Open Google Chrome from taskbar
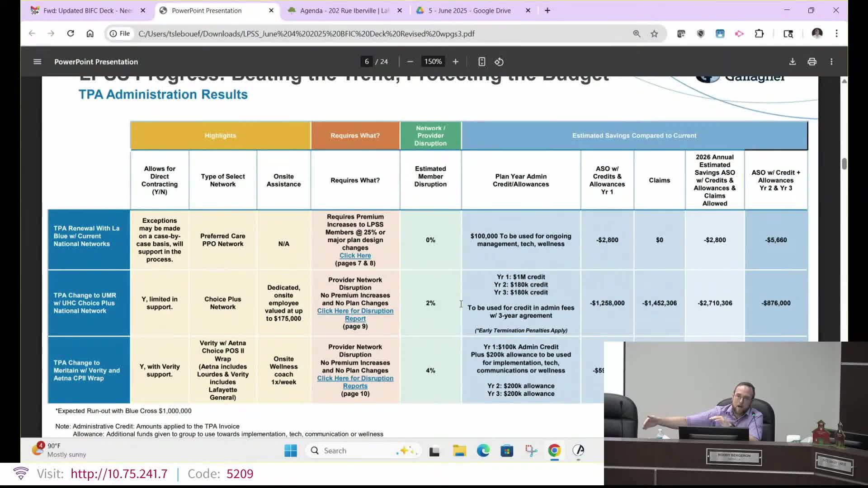The width and height of the screenshot is (868, 488). tap(554, 450)
